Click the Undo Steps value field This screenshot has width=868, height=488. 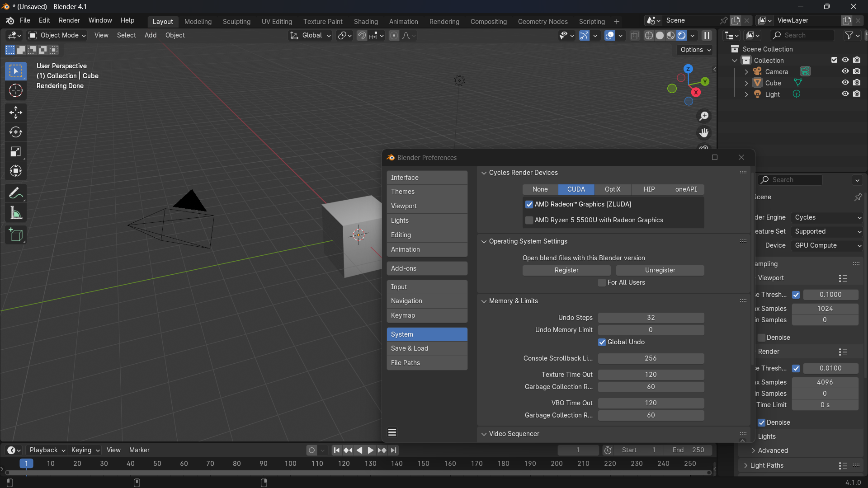pos(651,318)
